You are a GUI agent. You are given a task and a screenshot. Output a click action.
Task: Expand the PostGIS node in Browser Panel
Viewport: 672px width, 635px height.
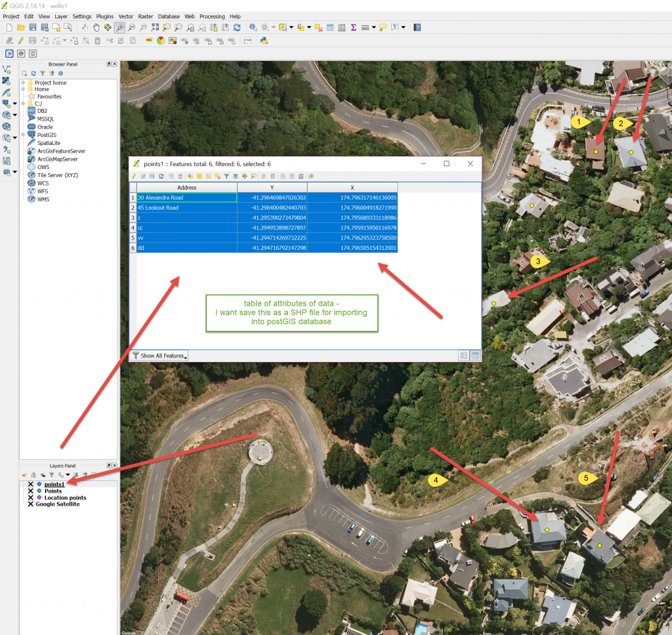point(22,135)
